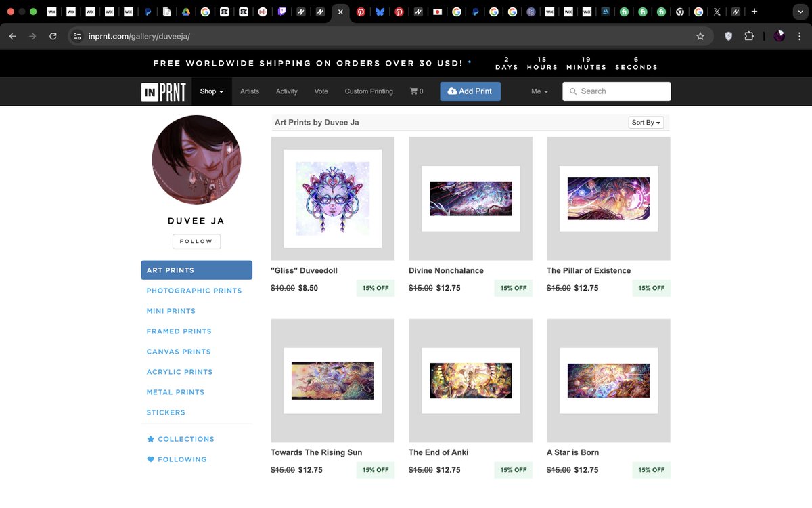Open the shield extension icon
This screenshot has height=508, width=812.
[x=729, y=36]
